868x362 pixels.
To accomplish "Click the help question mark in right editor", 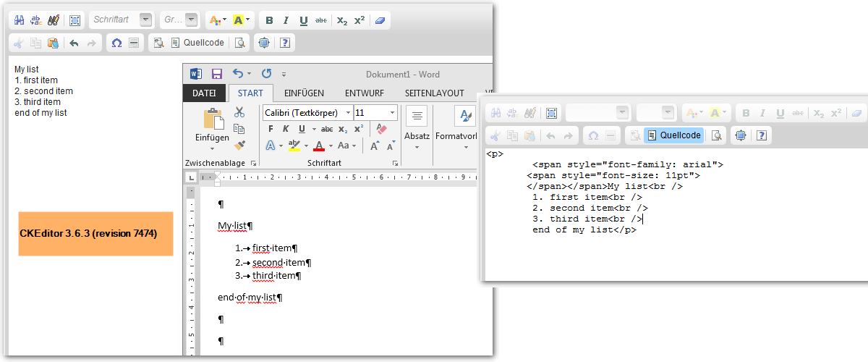I will coord(760,135).
